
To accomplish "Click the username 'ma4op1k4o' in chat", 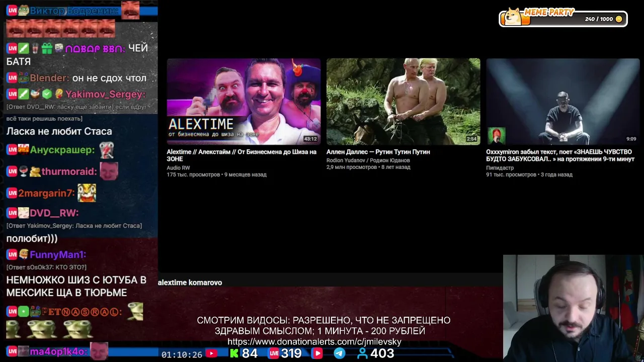I will point(57,351).
